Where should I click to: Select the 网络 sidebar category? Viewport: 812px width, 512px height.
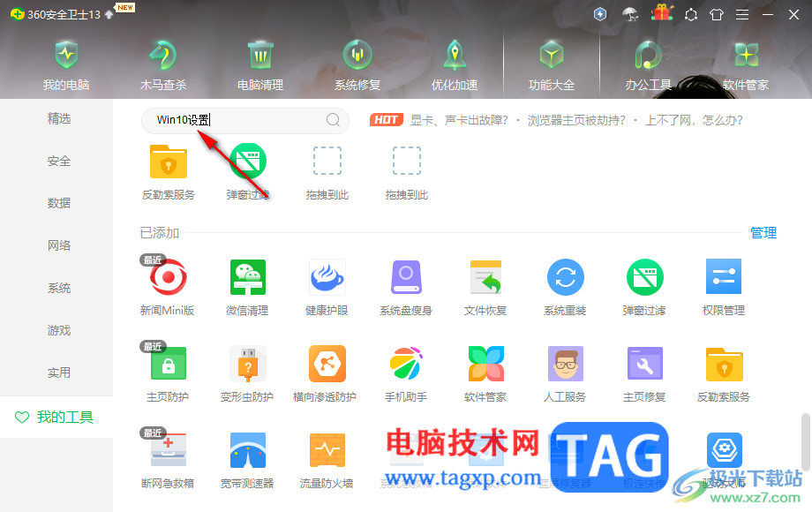tap(59, 245)
